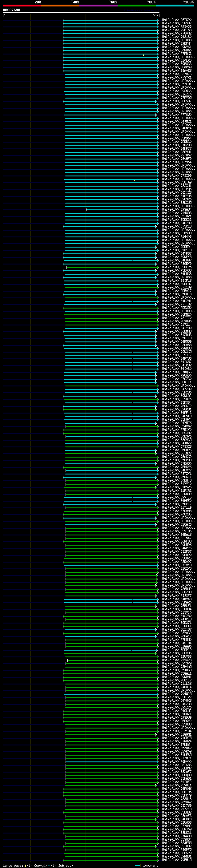Click the UniRef100_C0PDA6 hit label
Viewport: 197px width, 868px height.
tap(176, 50)
